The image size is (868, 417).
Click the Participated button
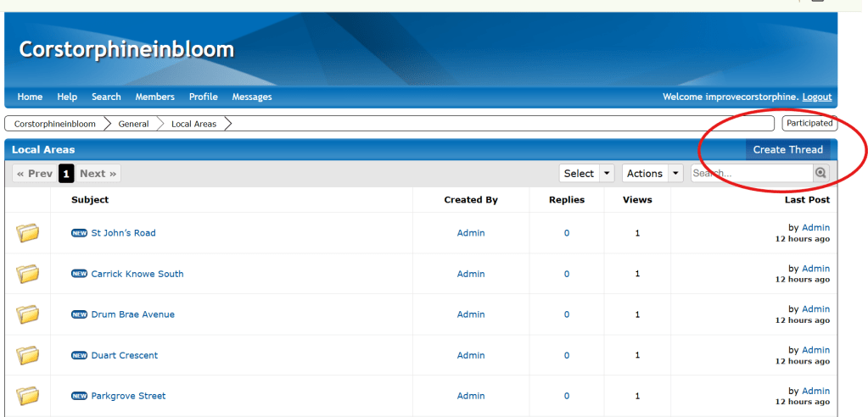pos(809,124)
